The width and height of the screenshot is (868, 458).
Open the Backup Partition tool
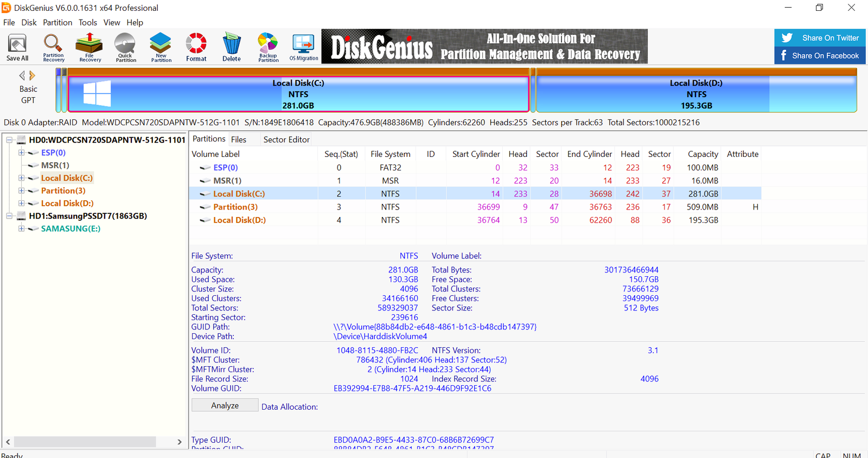click(x=268, y=47)
